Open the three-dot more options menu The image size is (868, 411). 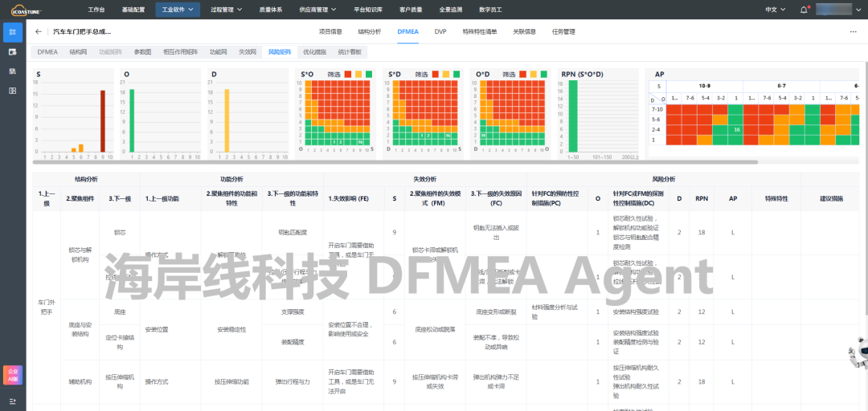click(x=853, y=32)
